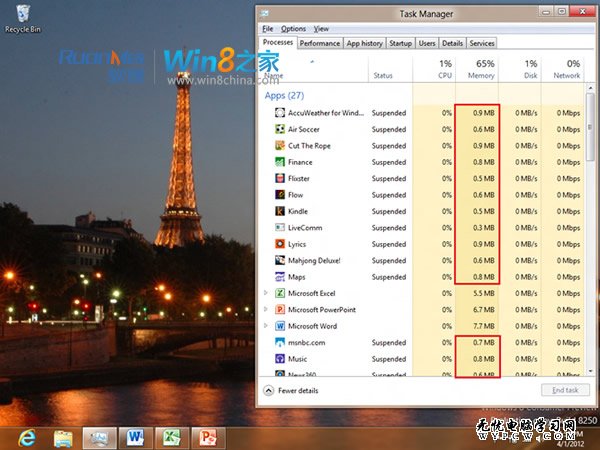The height and width of the screenshot is (450, 600).
Task: Click the Music app icon
Action: 280,359
